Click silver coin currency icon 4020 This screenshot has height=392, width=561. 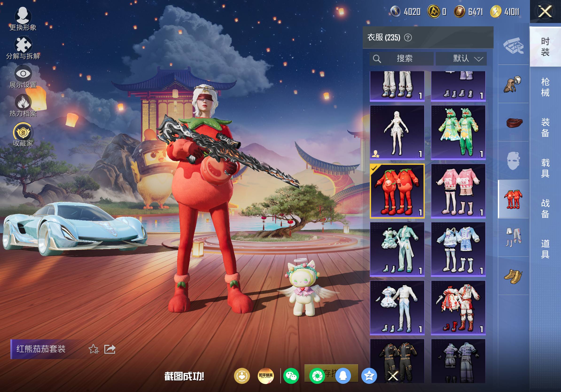[x=395, y=12]
